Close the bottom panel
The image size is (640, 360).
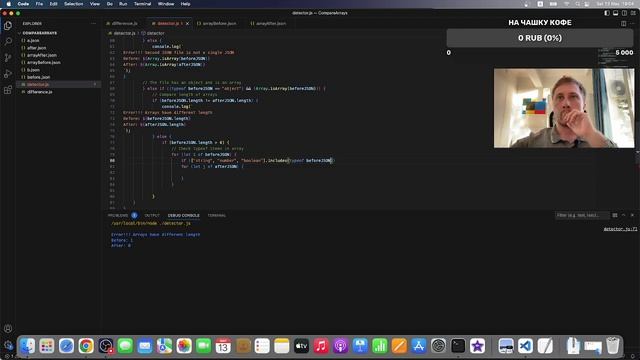[632, 215]
